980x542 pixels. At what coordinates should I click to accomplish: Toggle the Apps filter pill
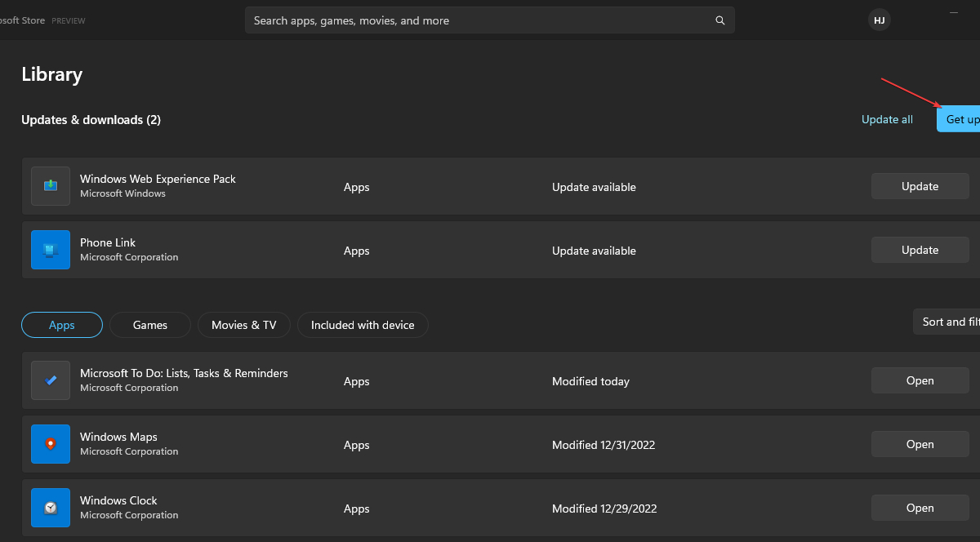click(x=61, y=324)
